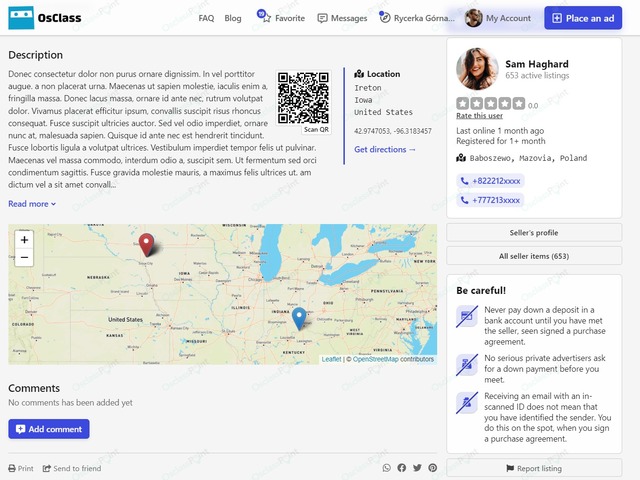Open Get directions link
The height and width of the screenshot is (480, 640).
[x=385, y=150]
